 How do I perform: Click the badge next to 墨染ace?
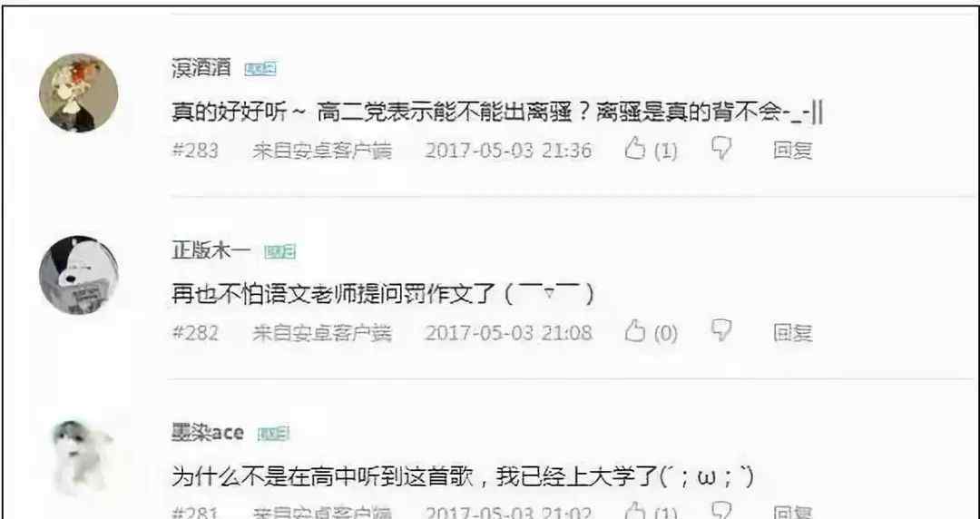click(273, 434)
